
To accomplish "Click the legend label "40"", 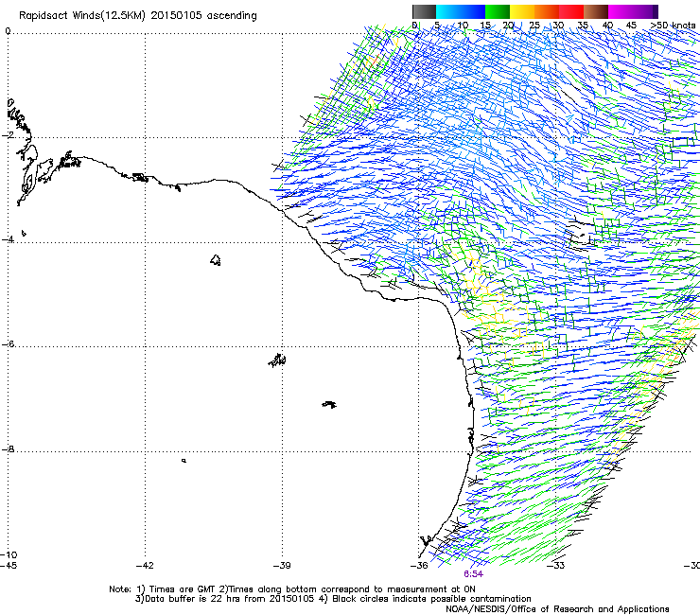I will [607, 25].
